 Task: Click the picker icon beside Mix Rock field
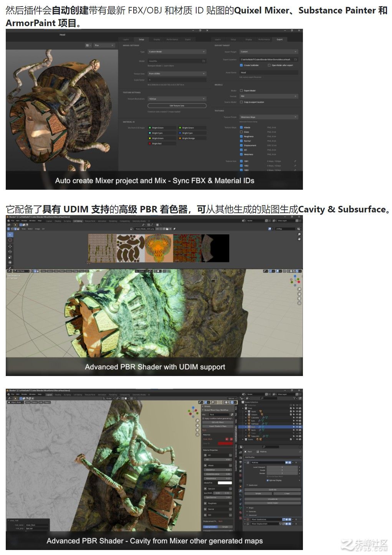[x=232, y=414]
